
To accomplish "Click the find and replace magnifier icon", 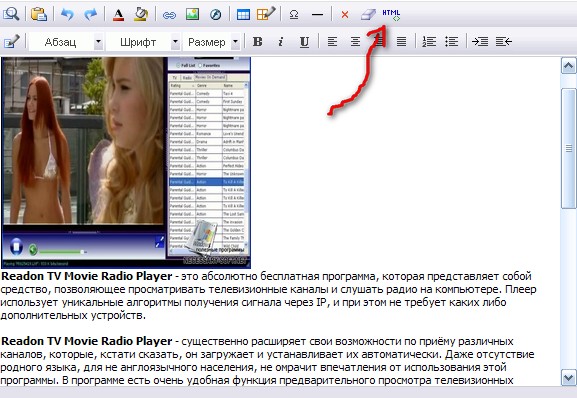I will (11, 14).
